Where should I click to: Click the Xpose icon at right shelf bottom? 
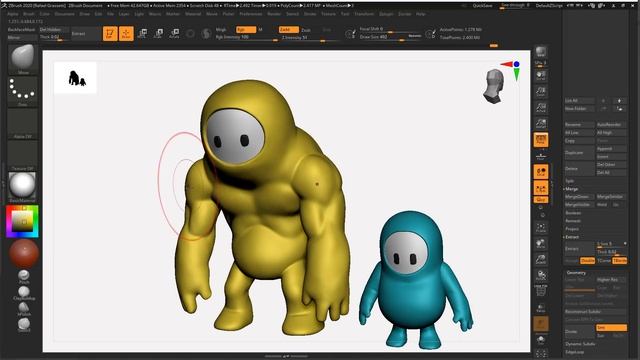[541, 353]
